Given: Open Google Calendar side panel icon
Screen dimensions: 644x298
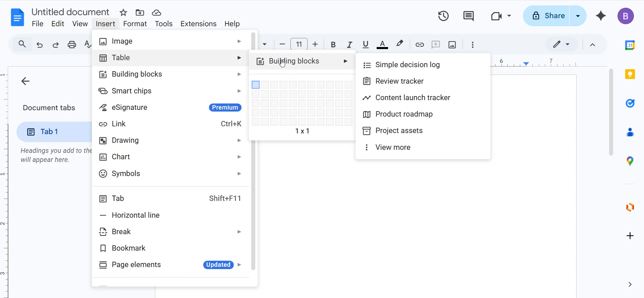Looking at the screenshot, I should coord(630,45).
